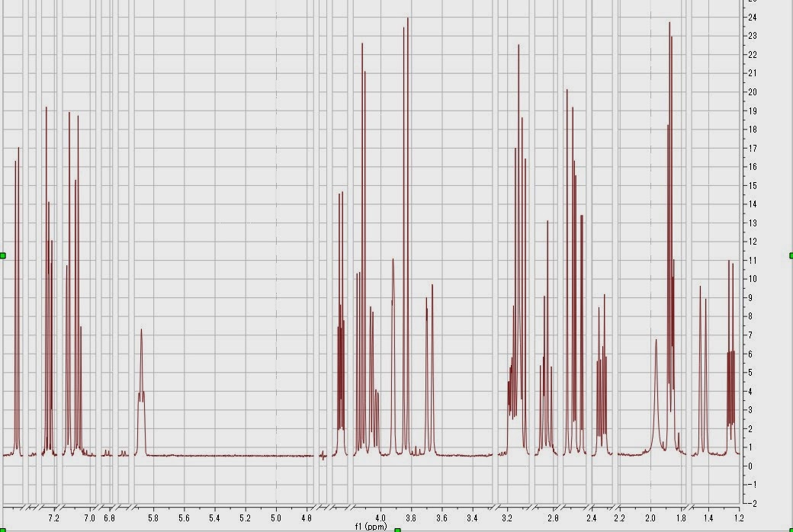Viewport: 793px width, 532px height.
Task: Click the '2.0' tick label on the ppm axis
Action: 650,518
